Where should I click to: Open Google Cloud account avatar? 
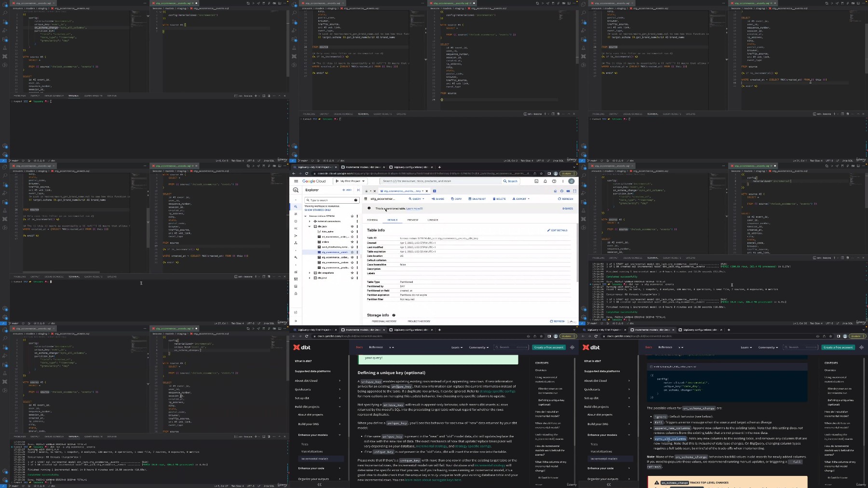[x=571, y=181]
